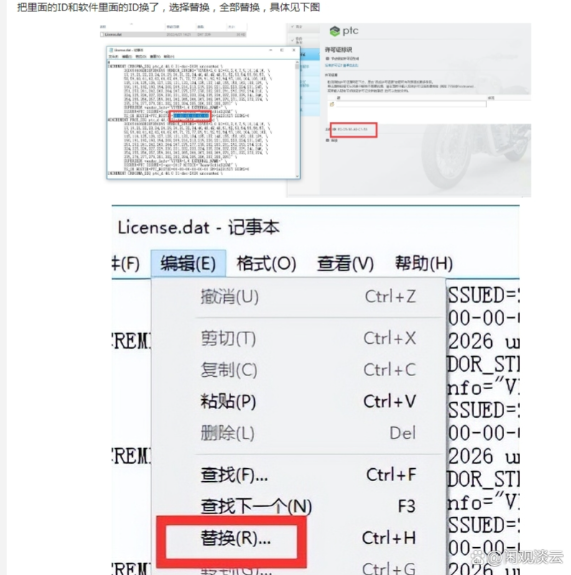Image resolution: width=571 pixels, height=575 pixels.
Task: Click the ptc logo in the installer window
Action: [344, 31]
